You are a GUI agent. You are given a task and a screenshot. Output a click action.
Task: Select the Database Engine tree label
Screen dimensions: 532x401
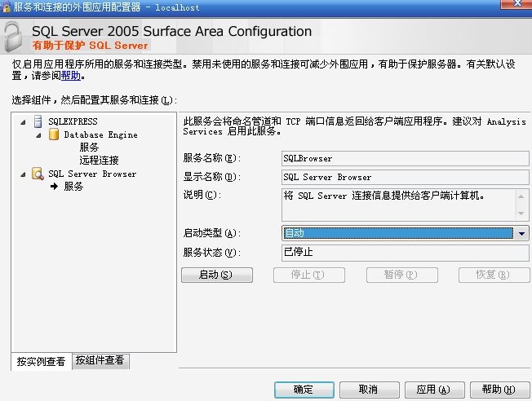tap(100, 134)
